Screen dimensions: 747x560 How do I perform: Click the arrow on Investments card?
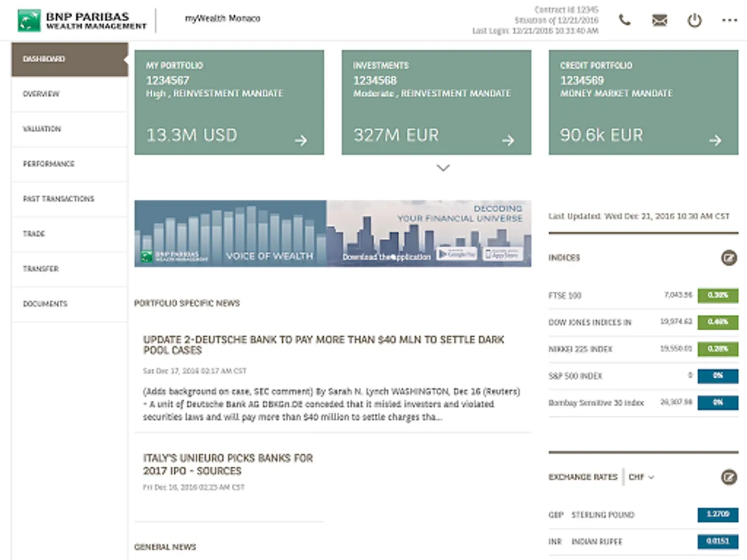click(x=509, y=141)
